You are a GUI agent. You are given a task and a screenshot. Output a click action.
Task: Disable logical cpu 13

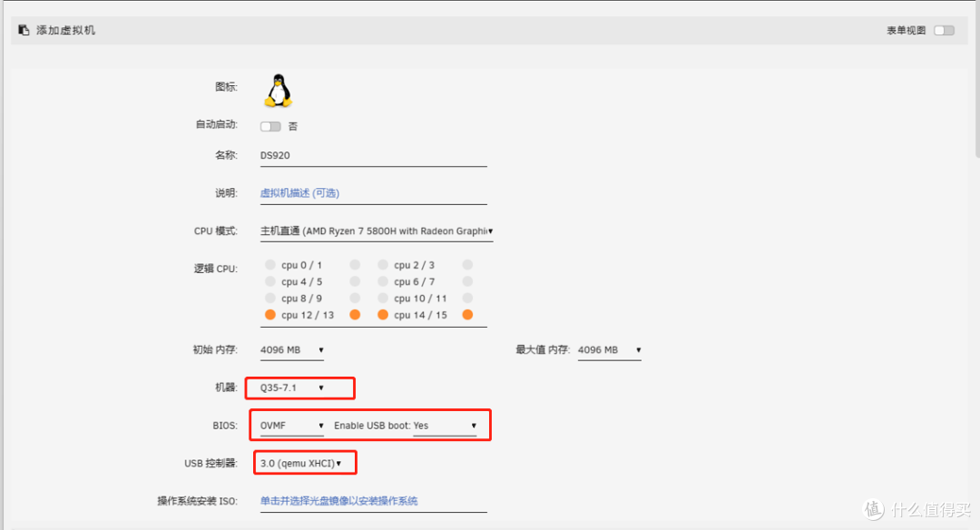(355, 314)
